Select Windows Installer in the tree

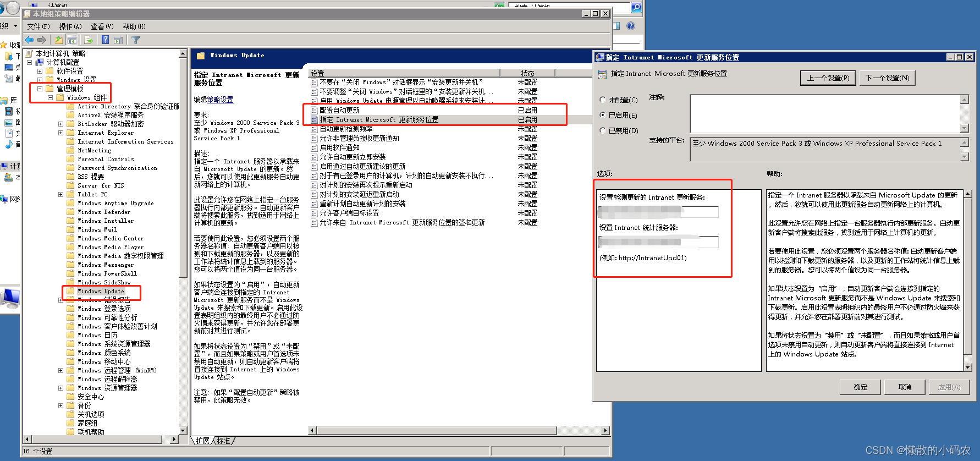[x=105, y=221]
